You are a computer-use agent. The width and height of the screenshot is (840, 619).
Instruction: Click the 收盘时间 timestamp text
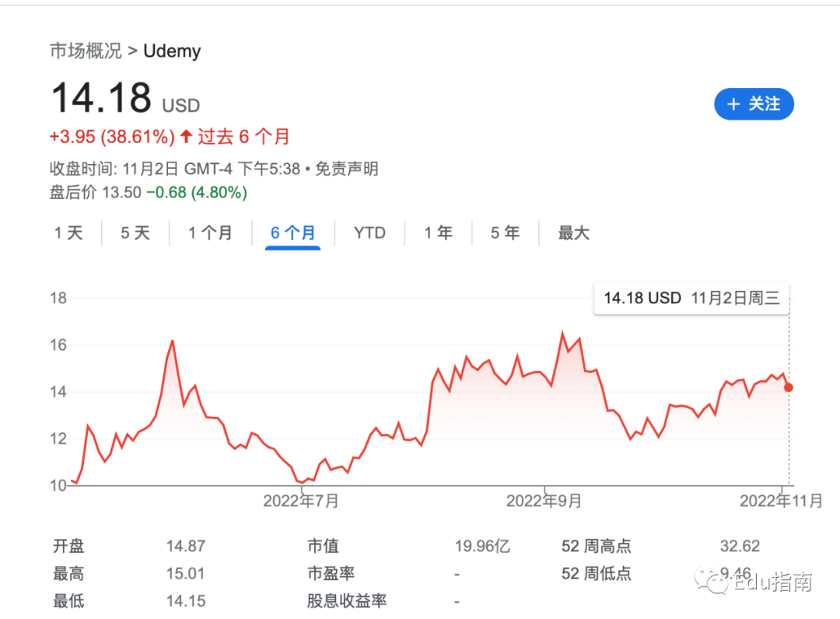click(175, 169)
